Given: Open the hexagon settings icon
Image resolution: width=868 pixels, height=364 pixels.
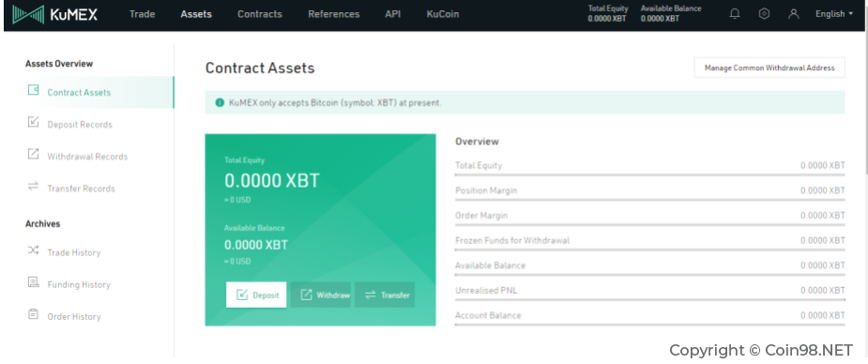Looking at the screenshot, I should point(764,14).
